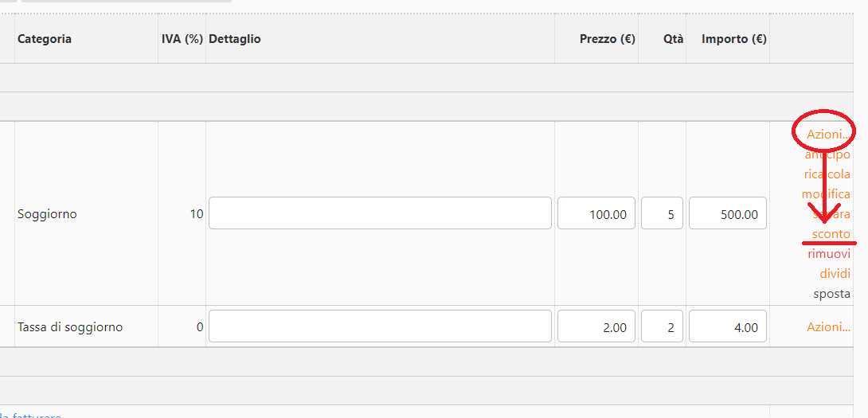The height and width of the screenshot is (418, 868).
Task: Click the Tassa di soggiorno price field 2.00
Action: point(596,326)
